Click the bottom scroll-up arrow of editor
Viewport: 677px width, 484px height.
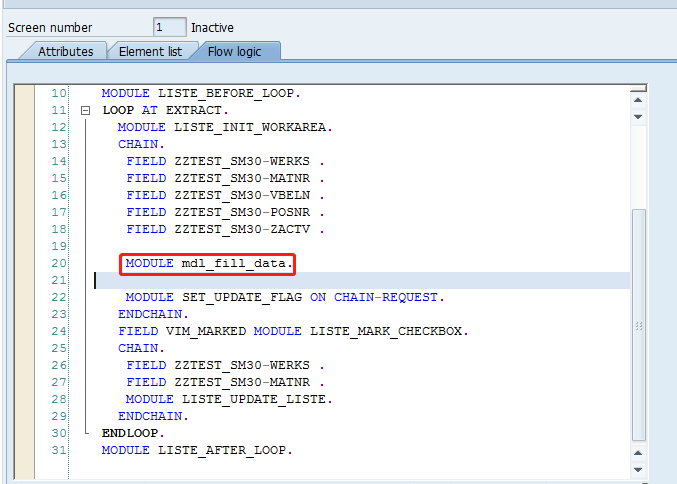coord(638,453)
